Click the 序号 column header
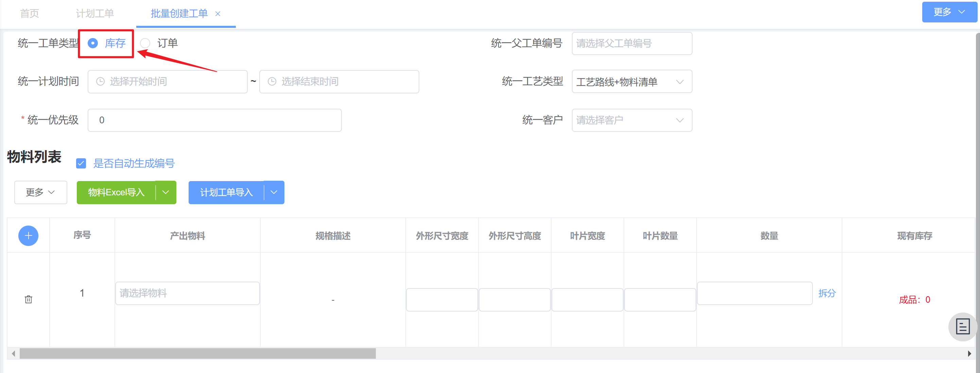 click(x=82, y=235)
